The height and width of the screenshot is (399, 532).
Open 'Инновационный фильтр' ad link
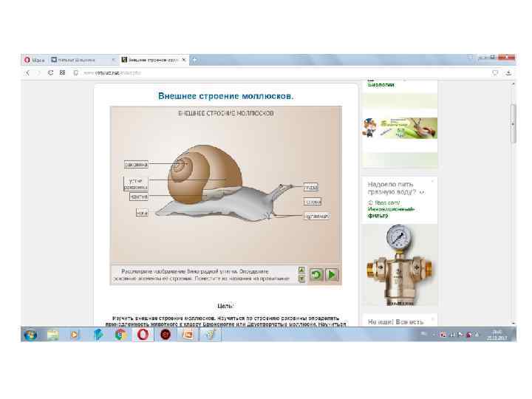(x=391, y=212)
